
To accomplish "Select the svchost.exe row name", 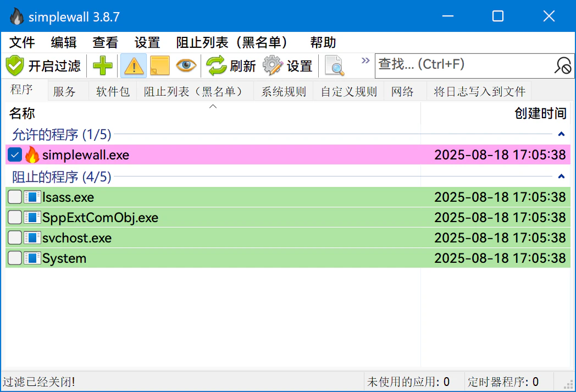I will (77, 238).
